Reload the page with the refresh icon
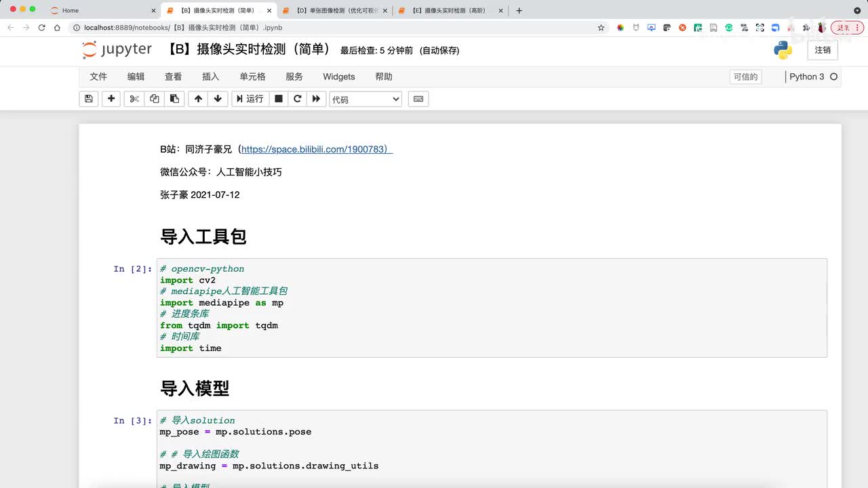Image resolution: width=868 pixels, height=488 pixels. (41, 28)
